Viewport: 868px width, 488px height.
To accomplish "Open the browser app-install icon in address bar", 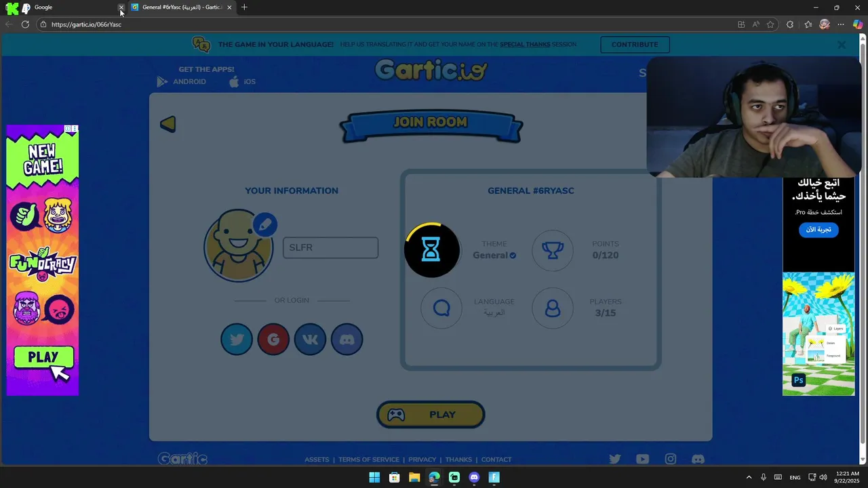I will point(741,24).
